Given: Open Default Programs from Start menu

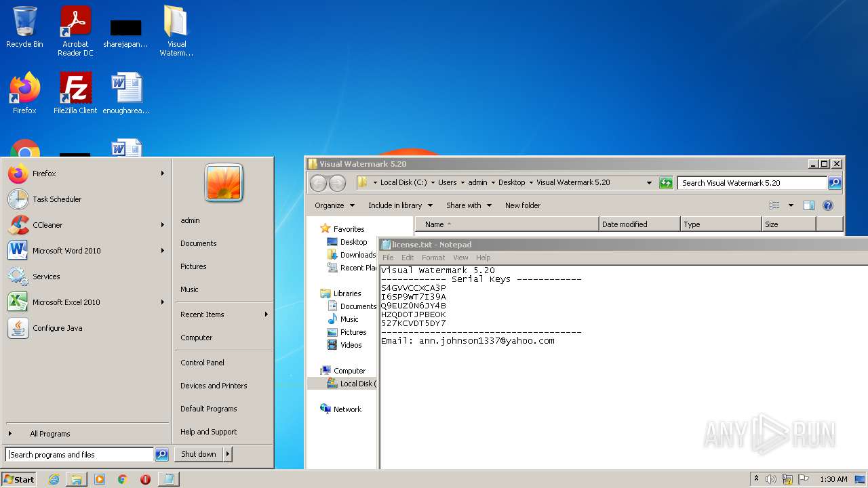Looking at the screenshot, I should coord(208,409).
